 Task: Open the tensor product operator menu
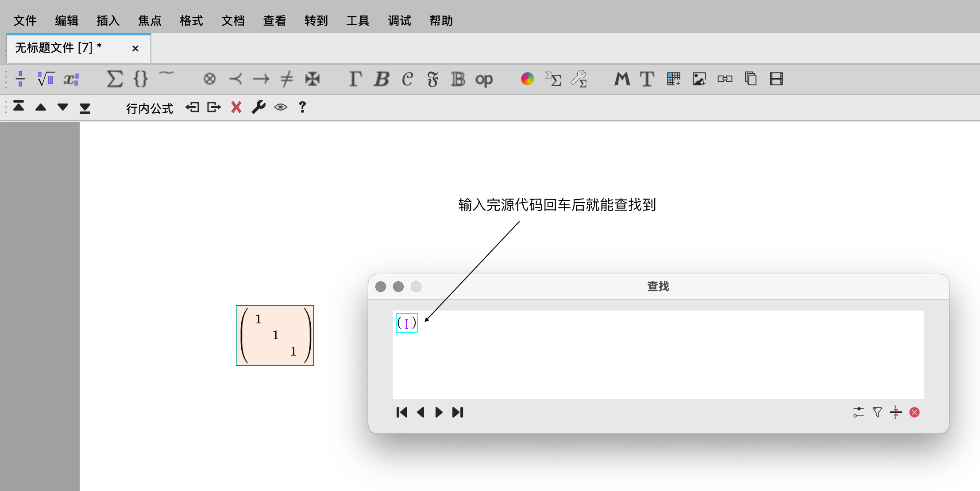pos(209,79)
